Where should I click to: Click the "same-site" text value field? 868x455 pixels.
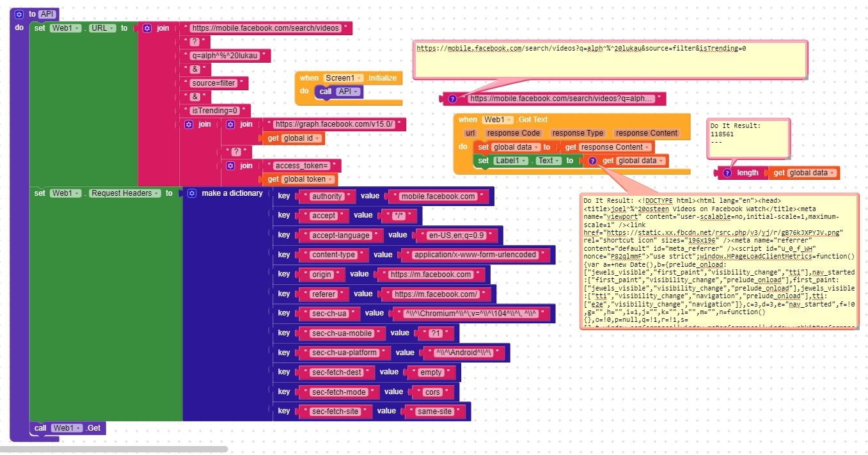[x=435, y=411]
